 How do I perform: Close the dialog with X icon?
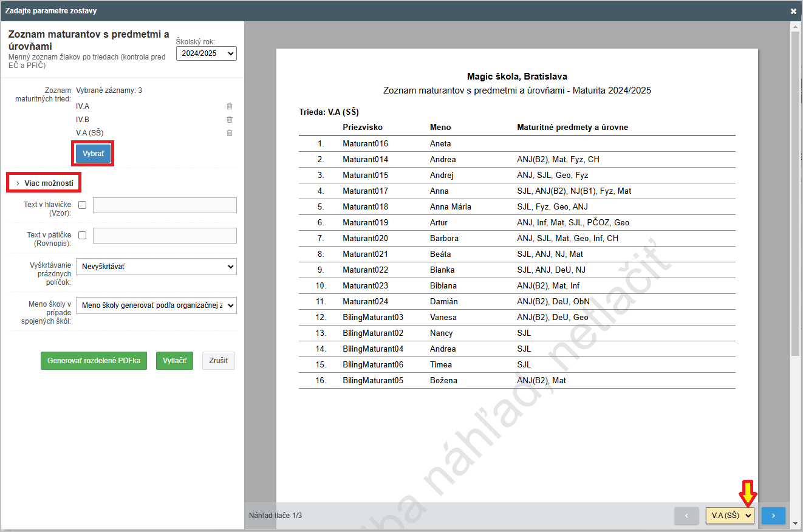(793, 11)
